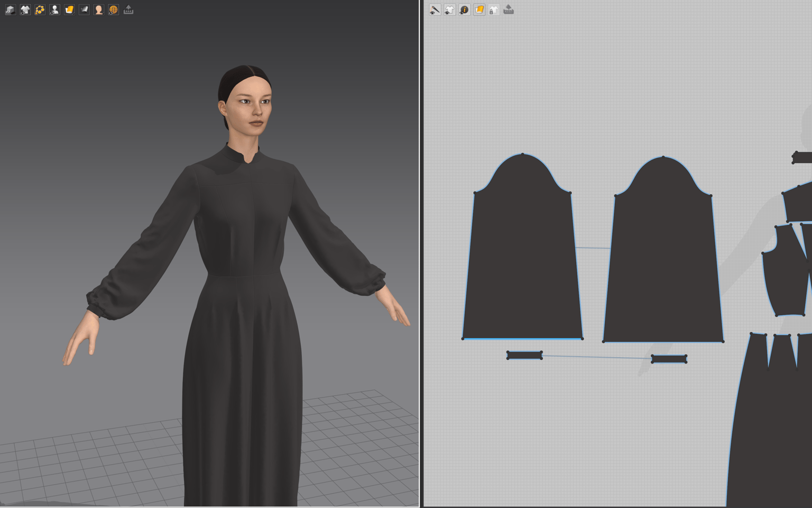Toggle pattern display (shirt with eye) in 2D window

pos(449,10)
